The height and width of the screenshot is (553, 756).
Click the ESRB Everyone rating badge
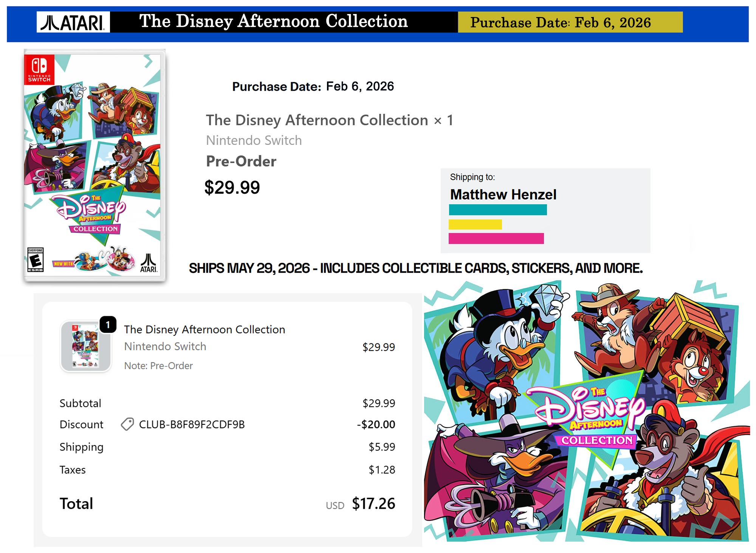point(36,260)
